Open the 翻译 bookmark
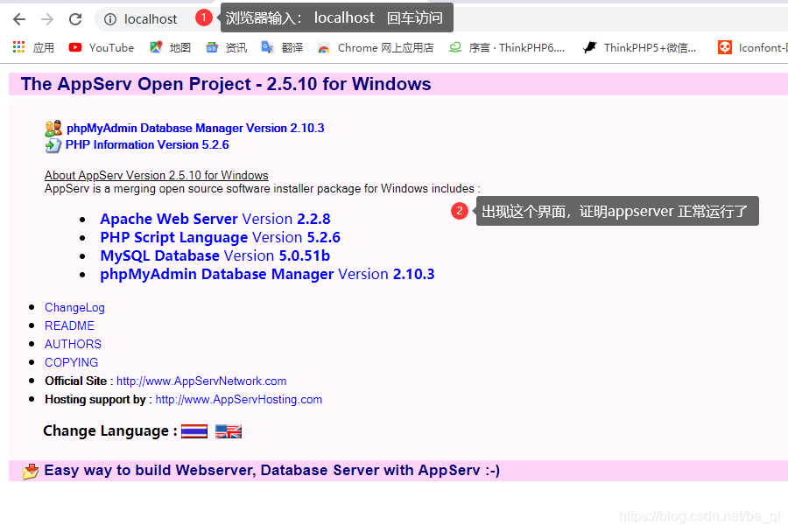Viewport: 788px width, 532px height. 289,47
